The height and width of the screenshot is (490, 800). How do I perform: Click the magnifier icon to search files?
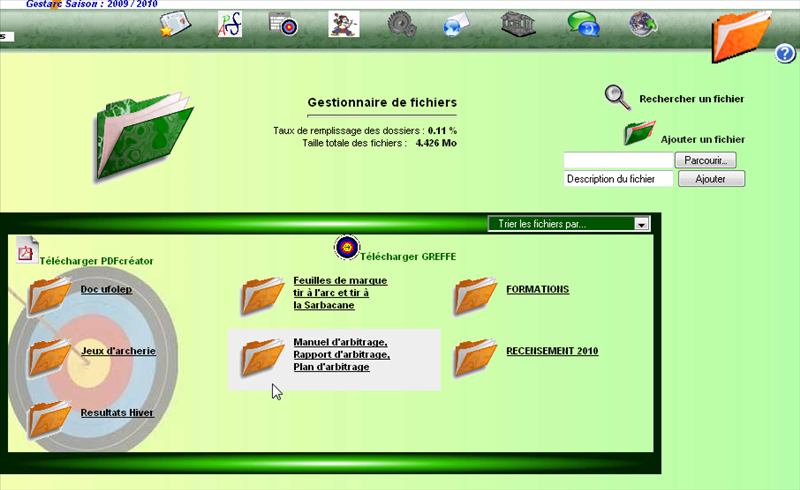click(618, 97)
